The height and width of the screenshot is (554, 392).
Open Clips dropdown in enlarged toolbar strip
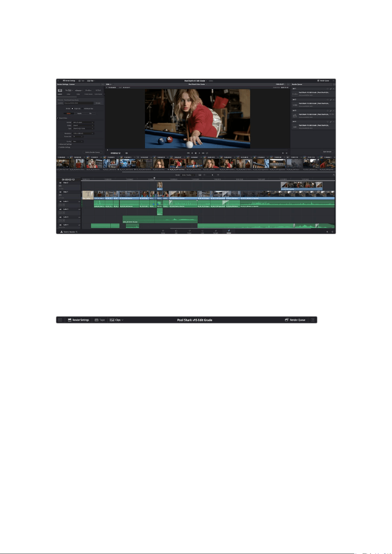coord(116,320)
